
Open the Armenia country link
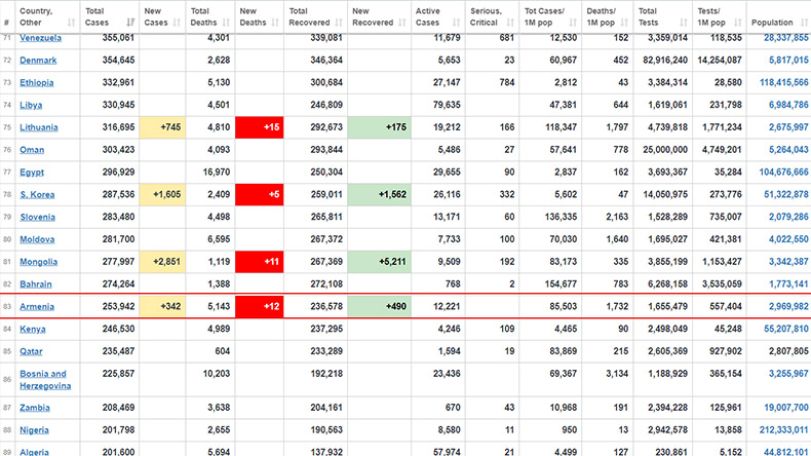(x=37, y=307)
